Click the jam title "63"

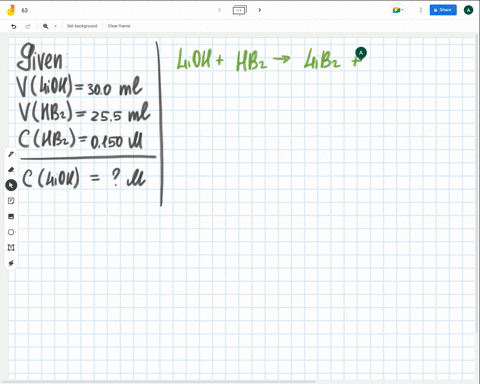pyautogui.click(x=24, y=10)
